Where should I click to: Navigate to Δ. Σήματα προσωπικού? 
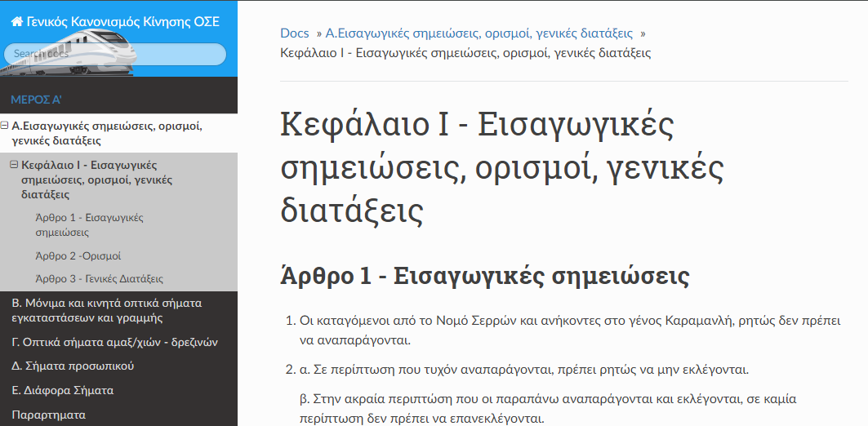pyautogui.click(x=73, y=366)
